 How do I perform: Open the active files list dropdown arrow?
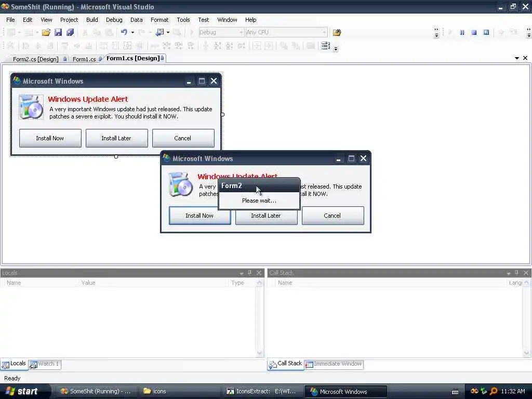pyautogui.click(x=517, y=58)
